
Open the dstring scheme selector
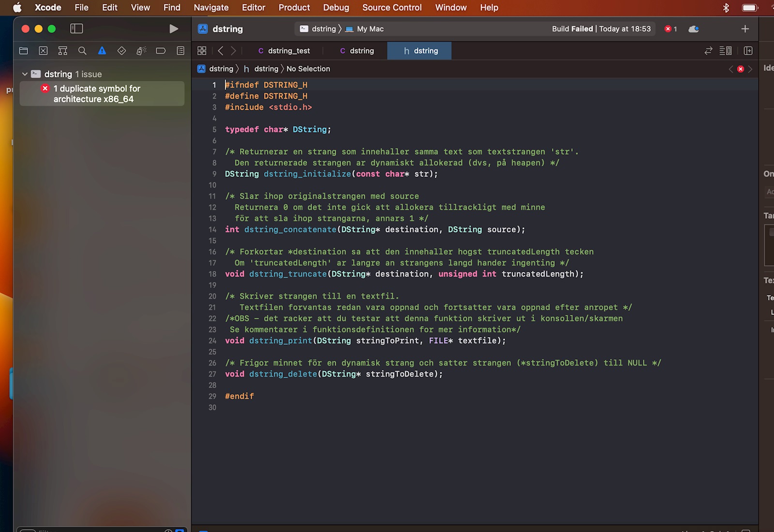[318, 29]
